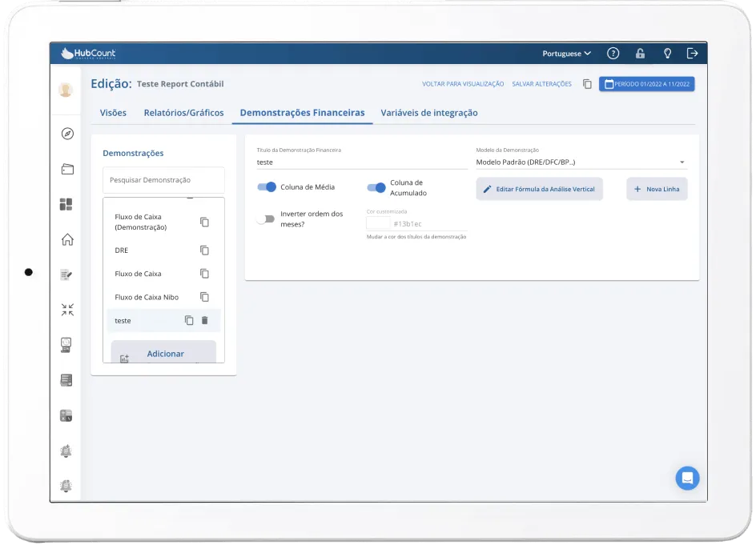Image resolution: width=756 pixels, height=545 pixels.
Task: Click the HubCount logo
Action: 88,54
